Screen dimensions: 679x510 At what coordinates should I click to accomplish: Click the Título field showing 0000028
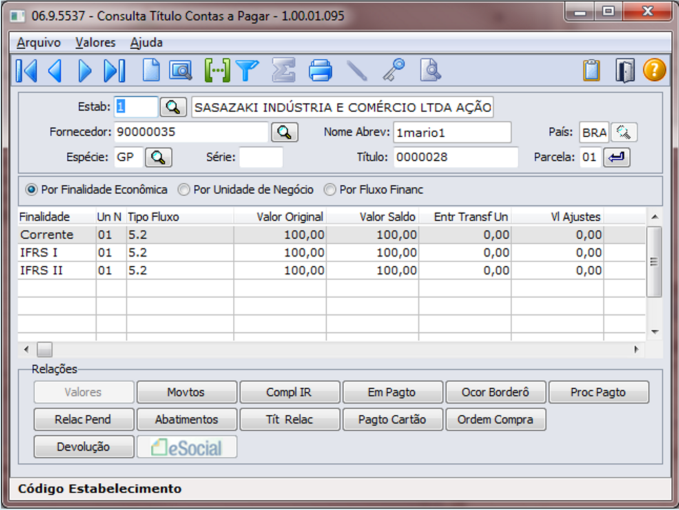click(x=456, y=157)
